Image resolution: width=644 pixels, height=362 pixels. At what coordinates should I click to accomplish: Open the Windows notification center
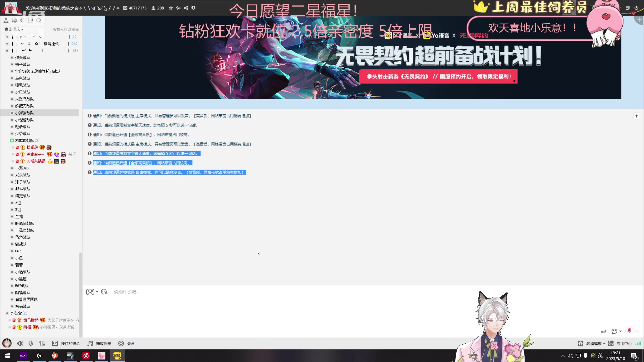[x=634, y=356]
